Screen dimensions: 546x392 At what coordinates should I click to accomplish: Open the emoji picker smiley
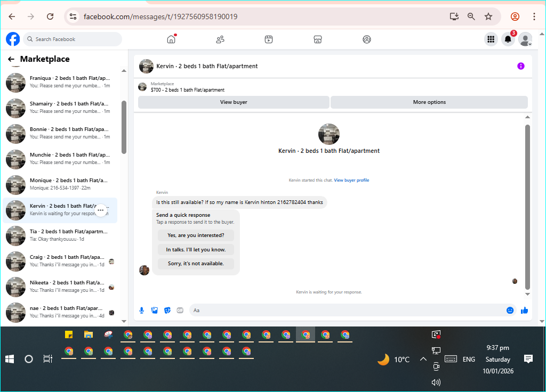point(510,311)
